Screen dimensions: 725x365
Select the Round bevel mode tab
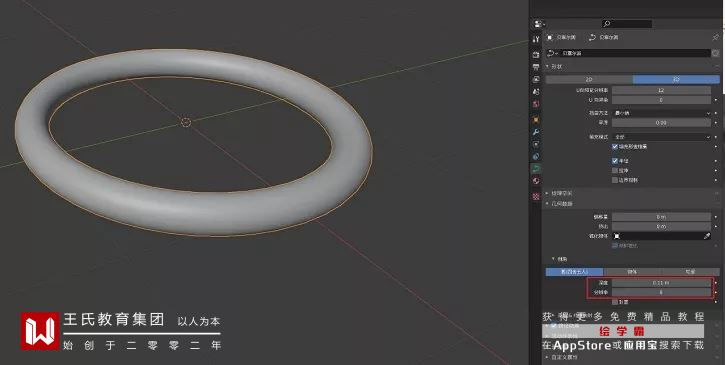click(x=575, y=272)
